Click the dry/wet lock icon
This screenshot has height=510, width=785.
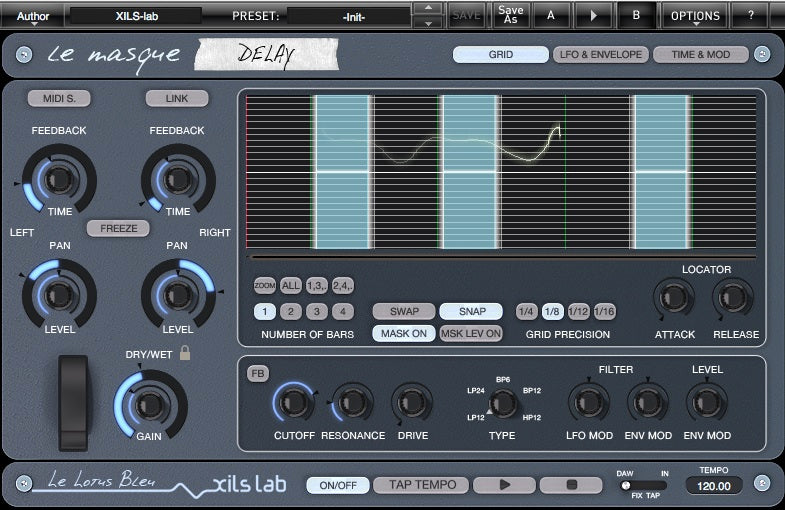(x=185, y=353)
